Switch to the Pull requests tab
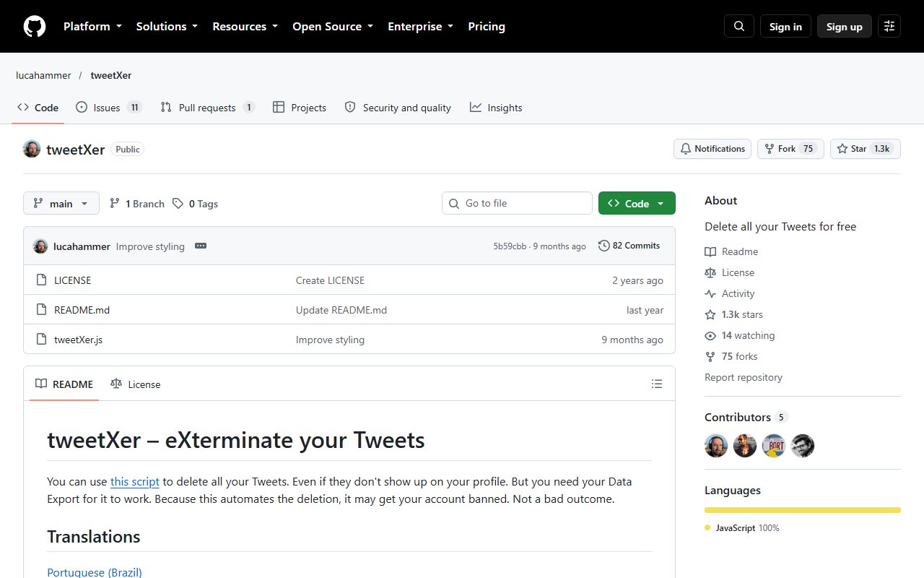This screenshot has width=924, height=578. coord(208,108)
